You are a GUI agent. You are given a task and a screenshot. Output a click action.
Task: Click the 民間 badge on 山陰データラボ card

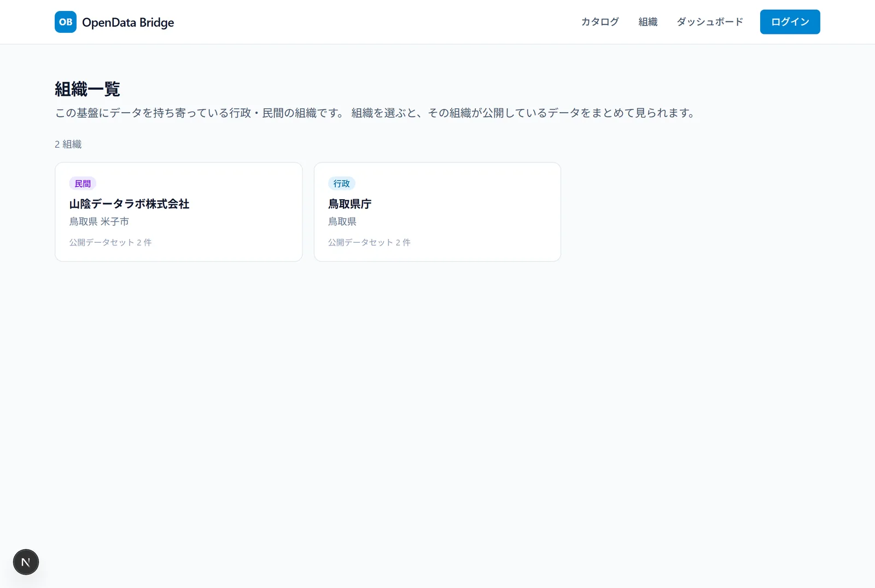coord(83,184)
